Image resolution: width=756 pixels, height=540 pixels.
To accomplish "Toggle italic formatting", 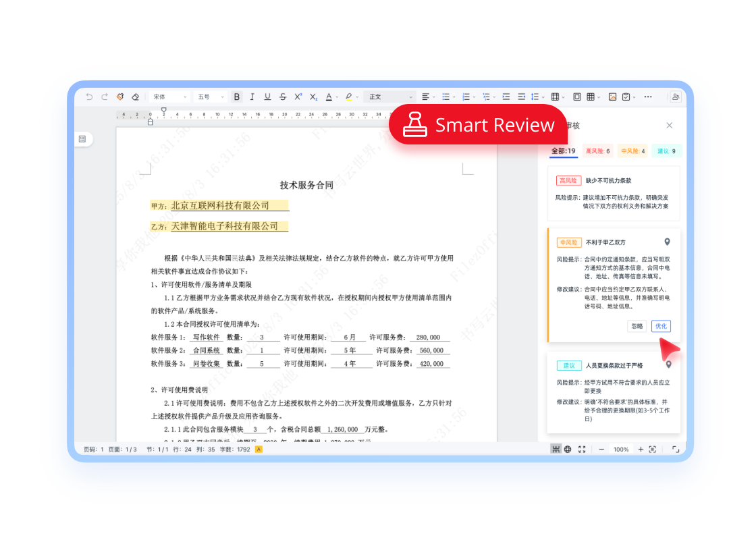I will 252,97.
